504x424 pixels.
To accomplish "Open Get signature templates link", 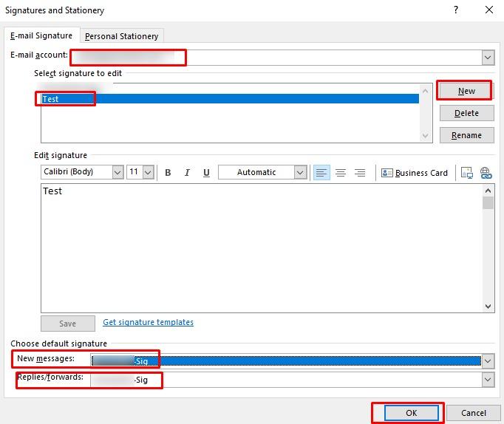I will pyautogui.click(x=149, y=322).
